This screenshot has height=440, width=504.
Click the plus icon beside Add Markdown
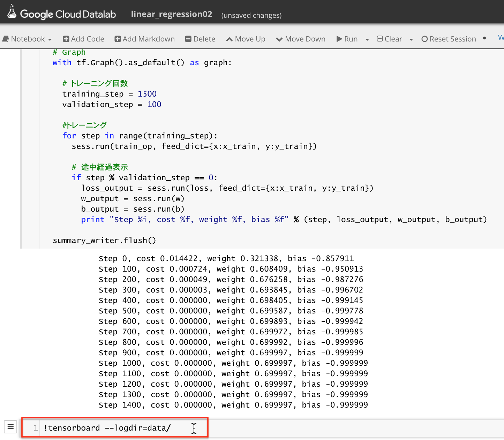pos(118,39)
